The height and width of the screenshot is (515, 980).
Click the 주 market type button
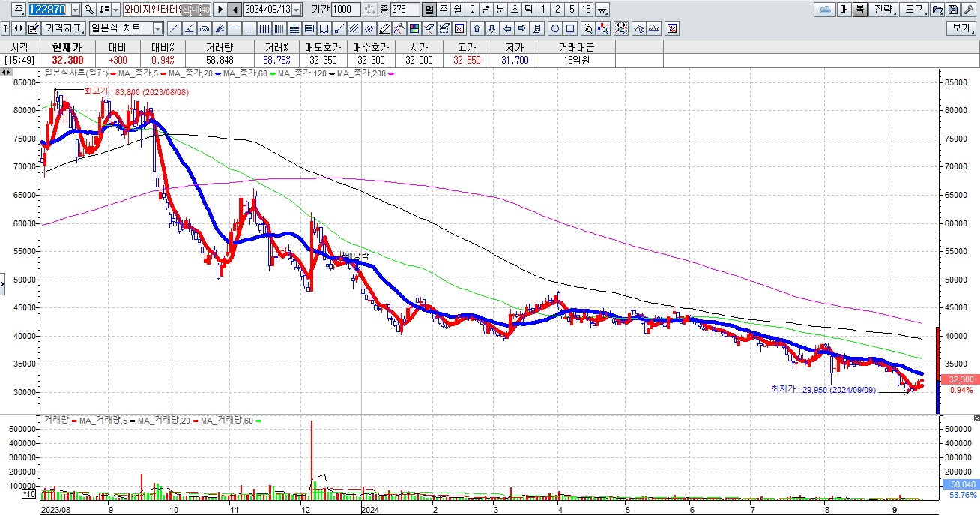tap(19, 10)
